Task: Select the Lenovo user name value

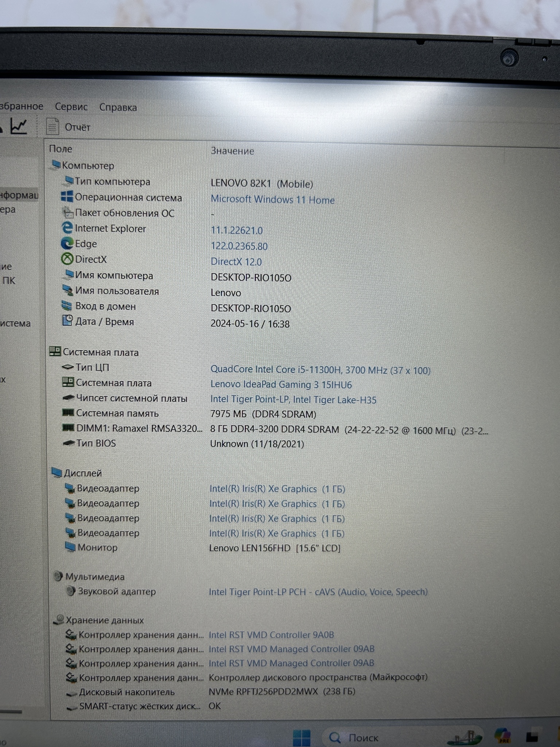Action: (x=226, y=293)
